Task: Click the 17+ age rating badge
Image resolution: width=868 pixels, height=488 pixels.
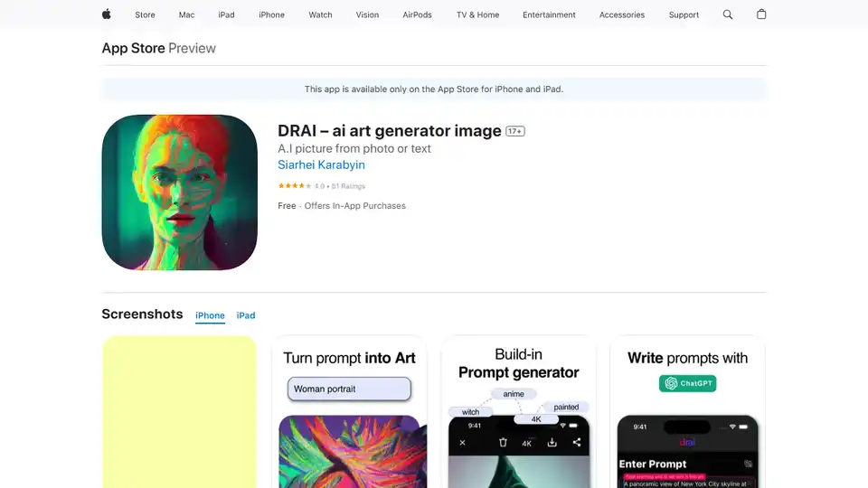Action: [514, 131]
